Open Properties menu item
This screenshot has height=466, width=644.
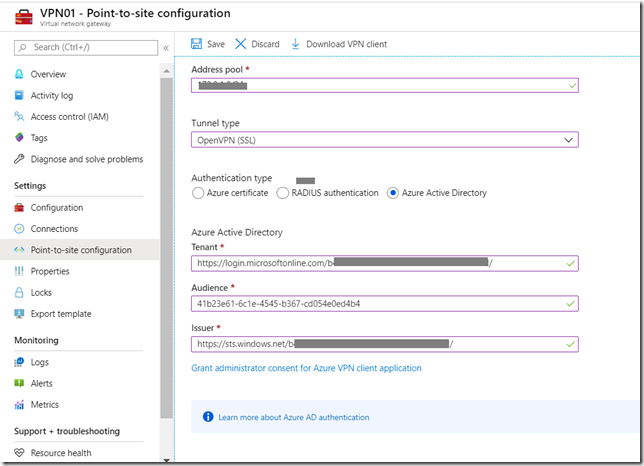[x=50, y=271]
